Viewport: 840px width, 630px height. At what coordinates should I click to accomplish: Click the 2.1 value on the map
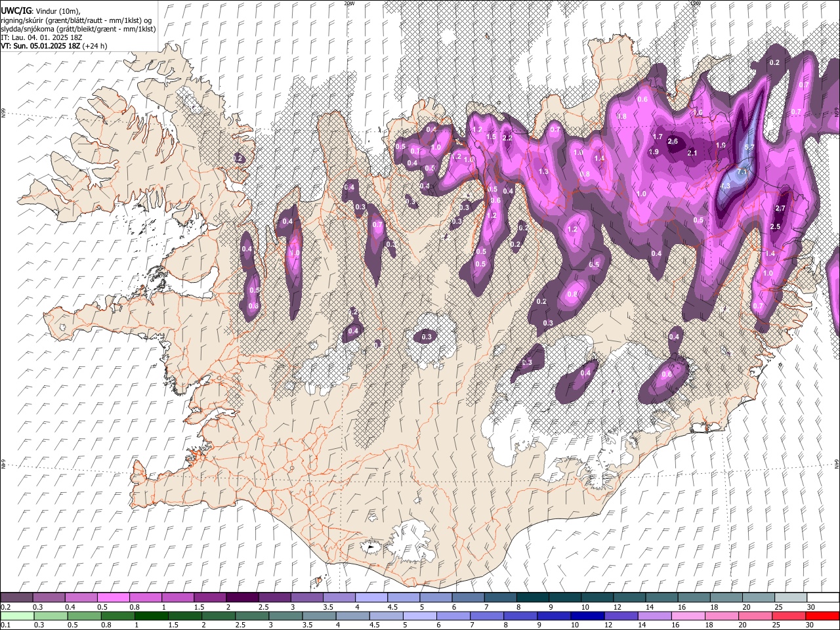point(692,153)
